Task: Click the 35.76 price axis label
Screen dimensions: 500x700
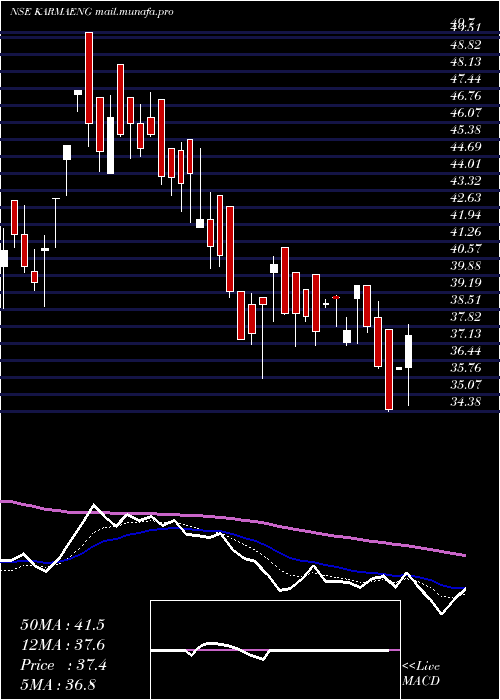Action: [x=466, y=368]
